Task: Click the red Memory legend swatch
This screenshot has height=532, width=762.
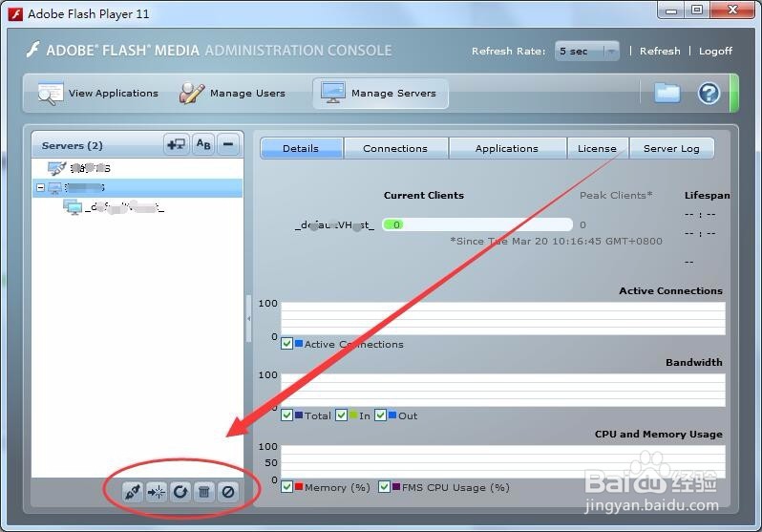Action: pyautogui.click(x=299, y=486)
